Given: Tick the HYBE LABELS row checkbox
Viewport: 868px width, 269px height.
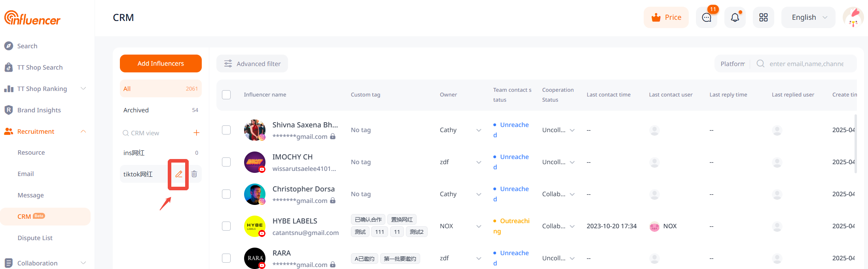Looking at the screenshot, I should click(x=226, y=226).
